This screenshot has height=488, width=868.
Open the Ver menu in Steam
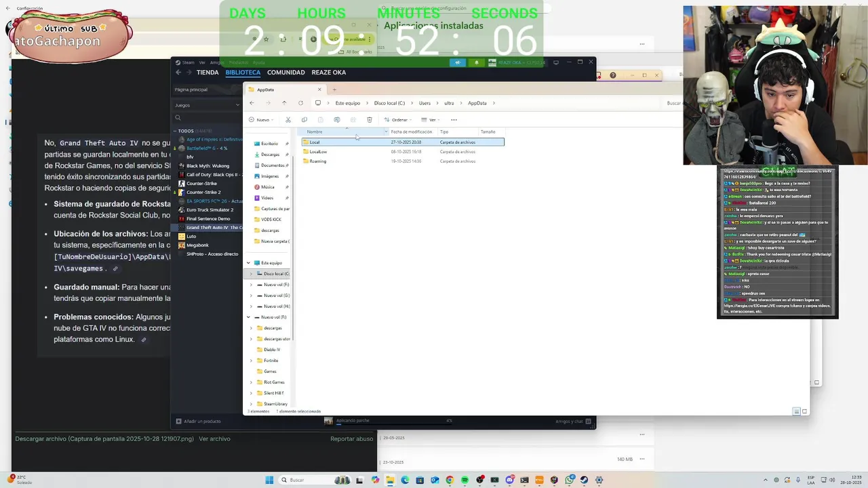coord(202,62)
